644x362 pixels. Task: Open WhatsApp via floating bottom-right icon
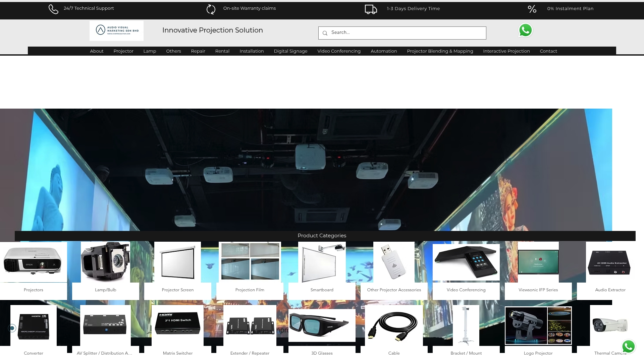tap(629, 346)
